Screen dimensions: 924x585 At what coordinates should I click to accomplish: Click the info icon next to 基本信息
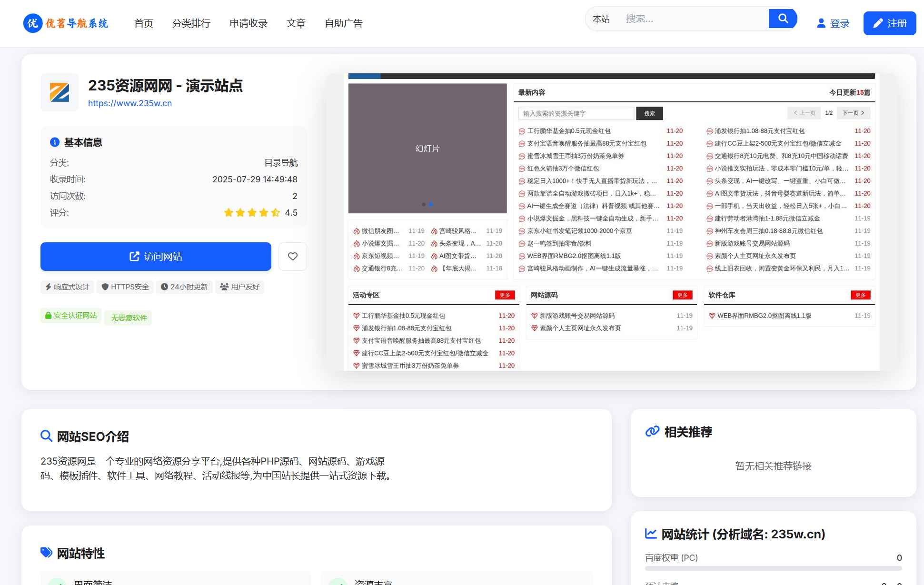[54, 142]
